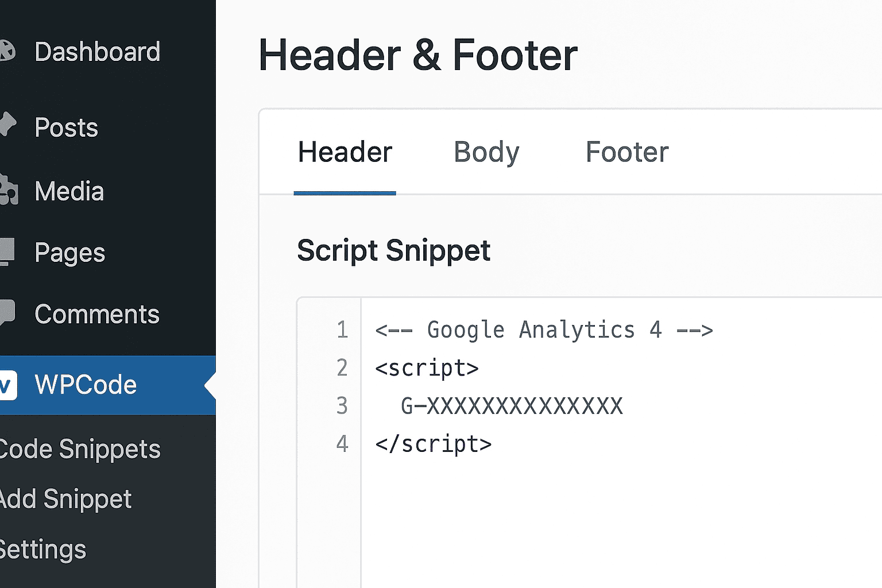Switch to the Body tab
This screenshot has width=882, height=588.
486,152
